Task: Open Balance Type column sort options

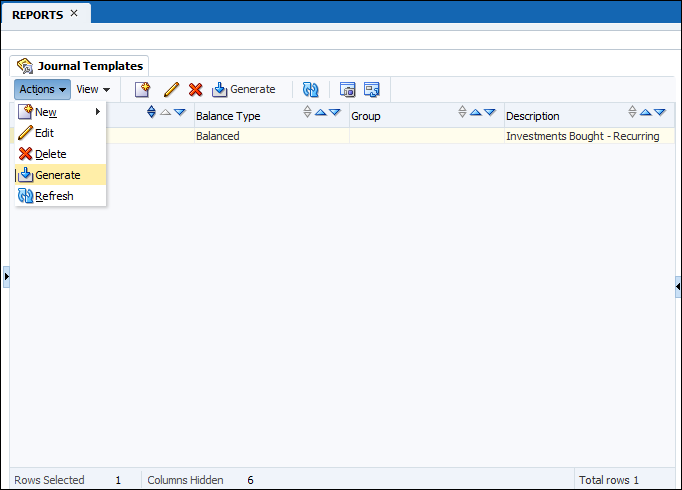Action: click(307, 112)
